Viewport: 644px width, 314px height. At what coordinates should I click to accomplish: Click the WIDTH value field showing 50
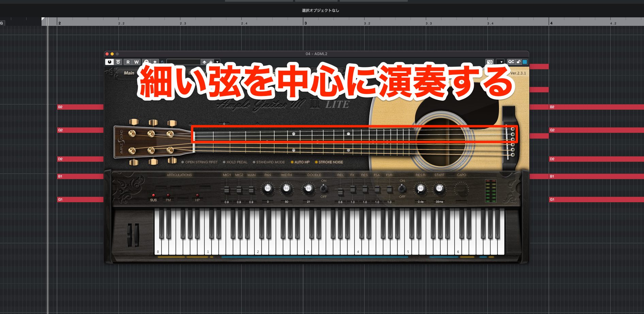(287, 202)
